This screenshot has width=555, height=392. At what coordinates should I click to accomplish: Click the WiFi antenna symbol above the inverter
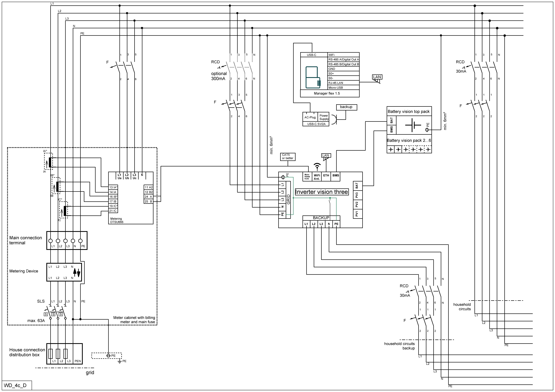point(317,166)
